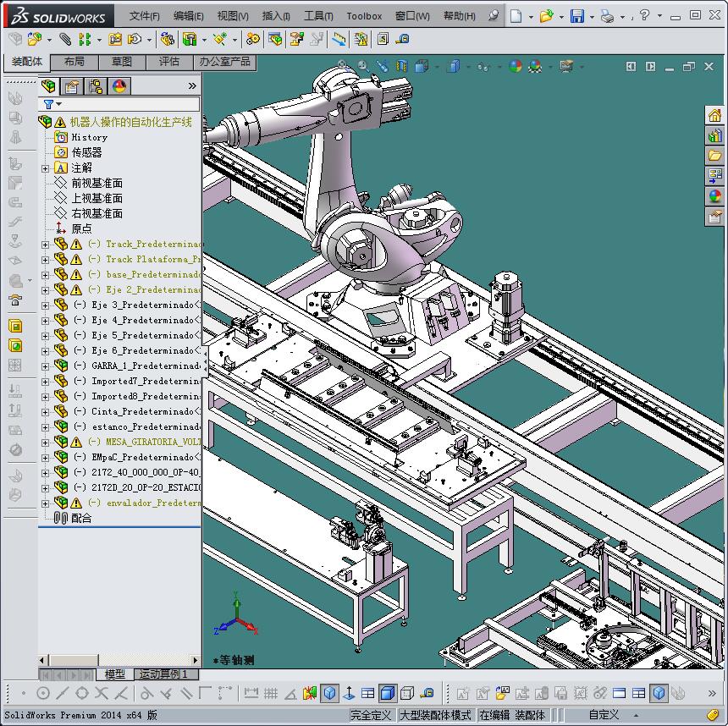Click the SolidWorks logo button

click(x=58, y=17)
